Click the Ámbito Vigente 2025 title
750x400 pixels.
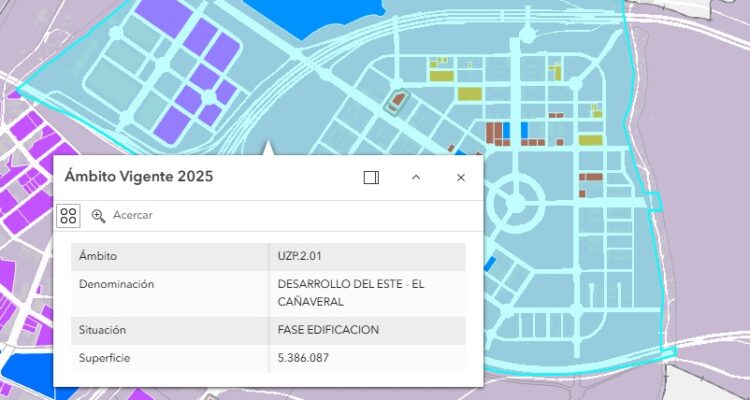coord(138,177)
